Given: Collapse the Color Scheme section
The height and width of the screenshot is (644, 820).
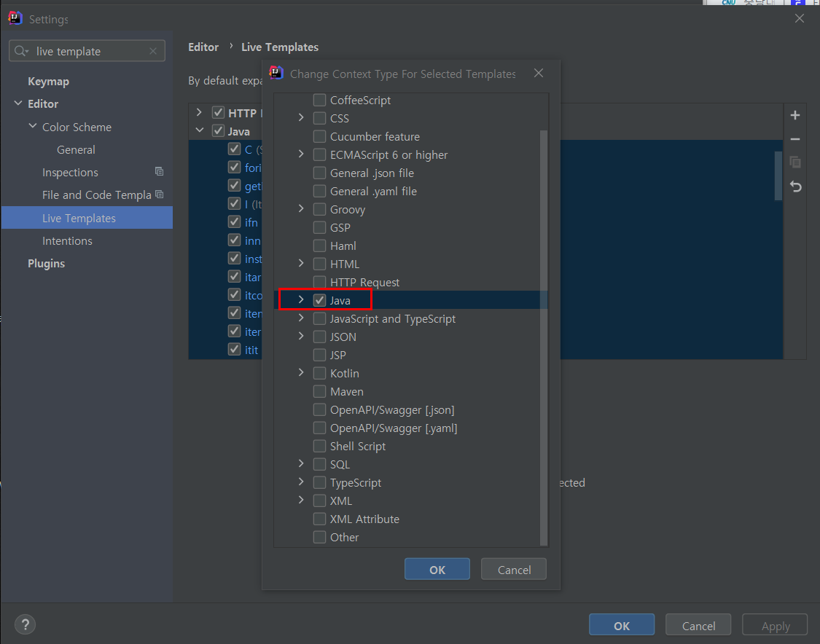Looking at the screenshot, I should click(32, 126).
